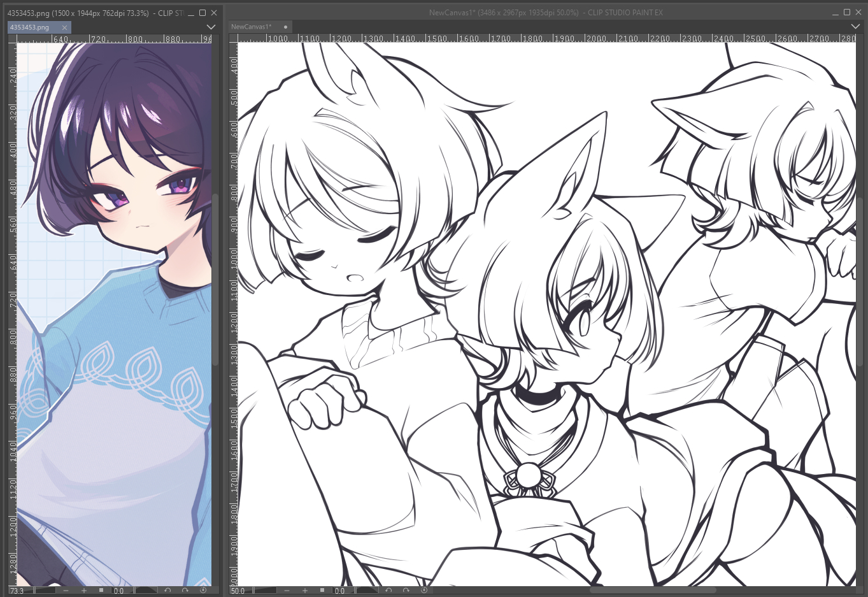Viewport: 868px width, 597px height.
Task: Reset rotation of 4353453.png view
Action: click(203, 591)
